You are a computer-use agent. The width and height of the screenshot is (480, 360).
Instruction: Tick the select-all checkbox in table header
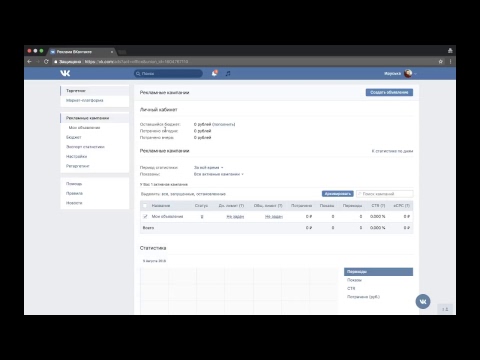145,206
